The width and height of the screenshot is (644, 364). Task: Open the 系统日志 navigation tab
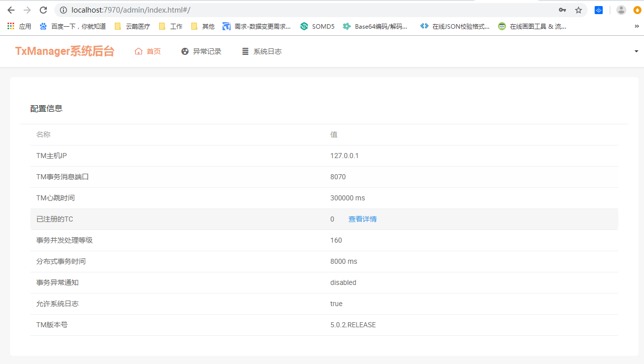[261, 51]
